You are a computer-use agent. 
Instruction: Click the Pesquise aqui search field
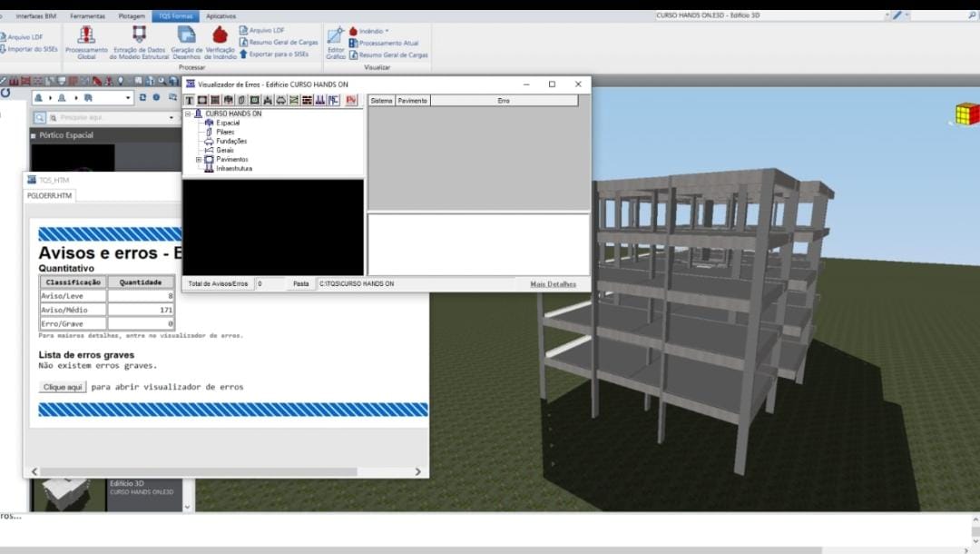(x=111, y=118)
